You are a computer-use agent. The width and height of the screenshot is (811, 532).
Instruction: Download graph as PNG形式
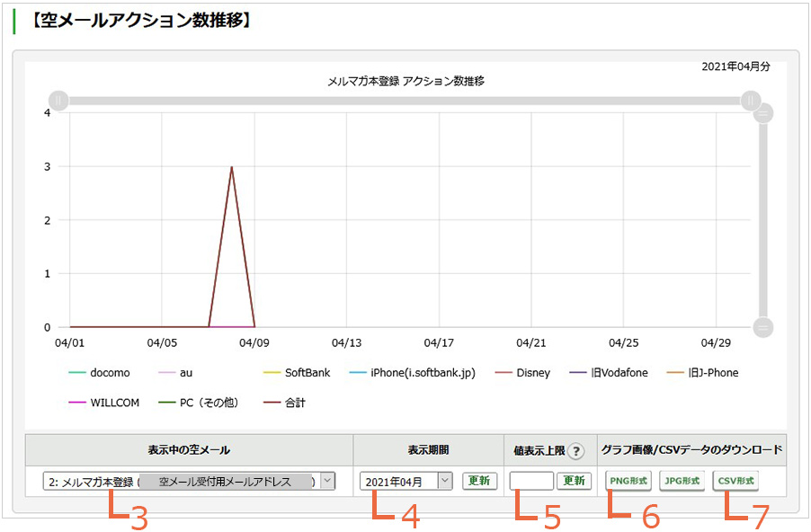tap(628, 481)
